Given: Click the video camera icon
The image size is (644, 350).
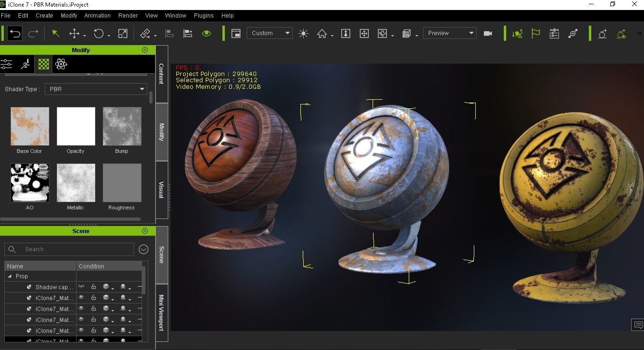Looking at the screenshot, I should click(488, 33).
